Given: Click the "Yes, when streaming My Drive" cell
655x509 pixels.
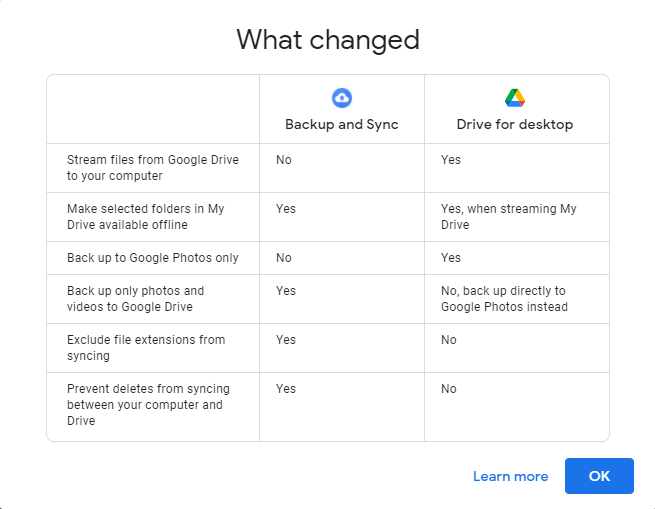Looking at the screenshot, I should pyautogui.click(x=508, y=217).
